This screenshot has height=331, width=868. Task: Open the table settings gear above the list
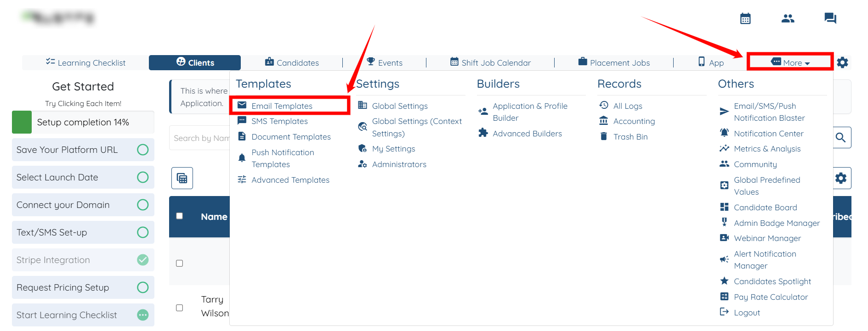[x=841, y=178]
